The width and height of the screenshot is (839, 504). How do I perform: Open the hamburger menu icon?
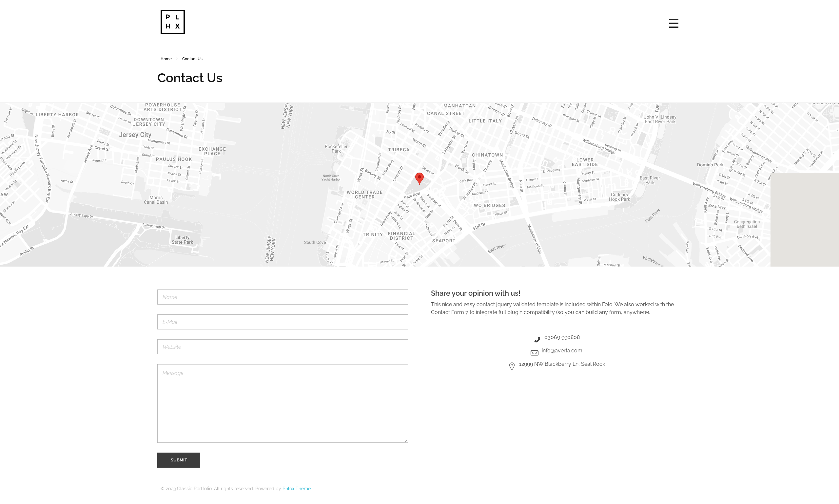click(673, 23)
